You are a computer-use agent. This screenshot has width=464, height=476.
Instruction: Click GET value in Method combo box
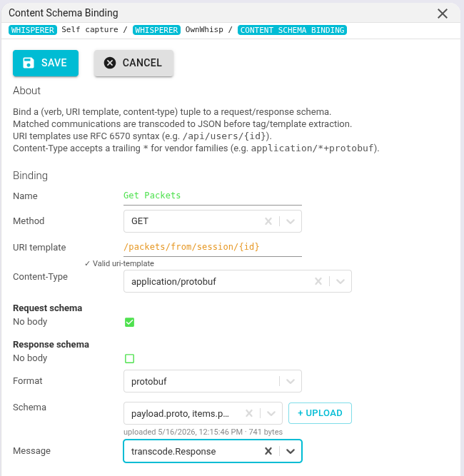[140, 221]
